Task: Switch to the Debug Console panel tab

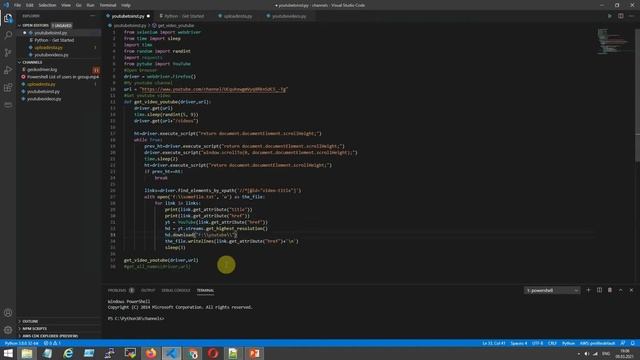Action: tap(176, 290)
